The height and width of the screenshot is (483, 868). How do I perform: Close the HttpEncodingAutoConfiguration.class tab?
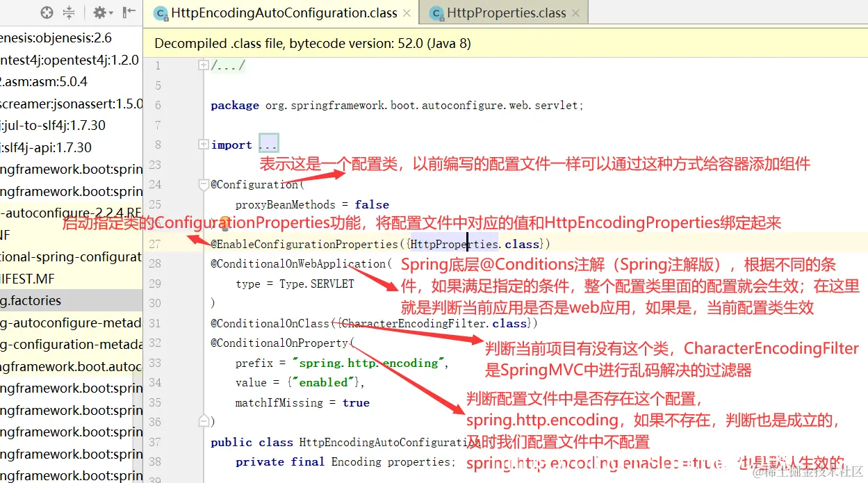tap(407, 13)
